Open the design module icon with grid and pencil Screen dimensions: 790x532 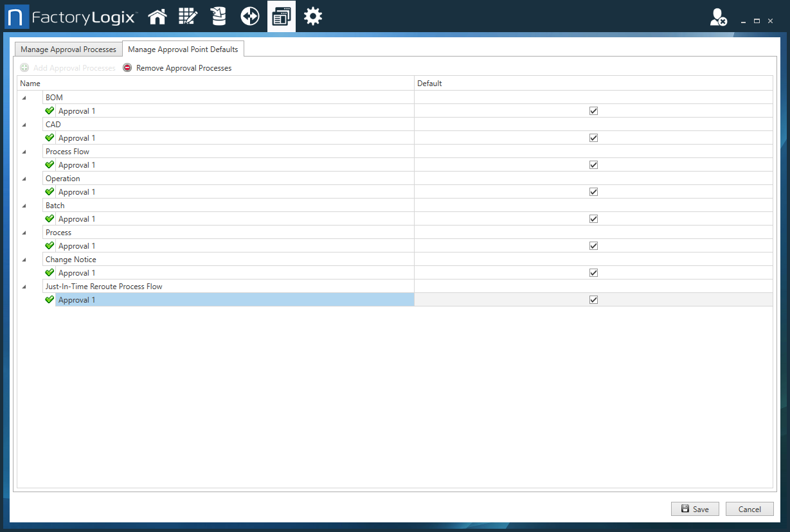pos(188,16)
